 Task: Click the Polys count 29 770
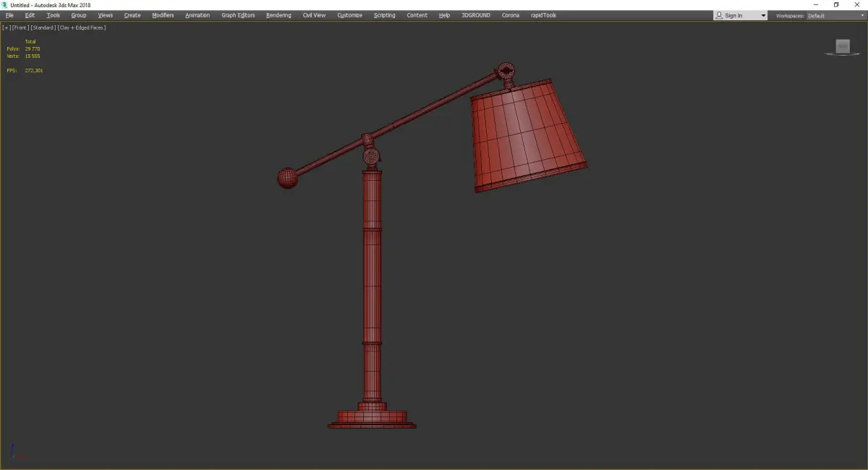pos(33,48)
